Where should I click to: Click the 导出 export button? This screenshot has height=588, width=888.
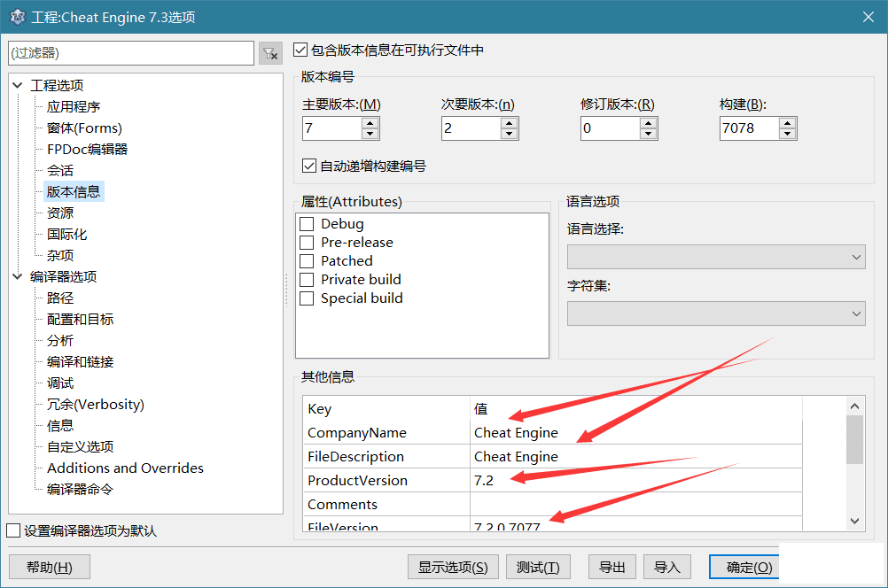coord(612,567)
